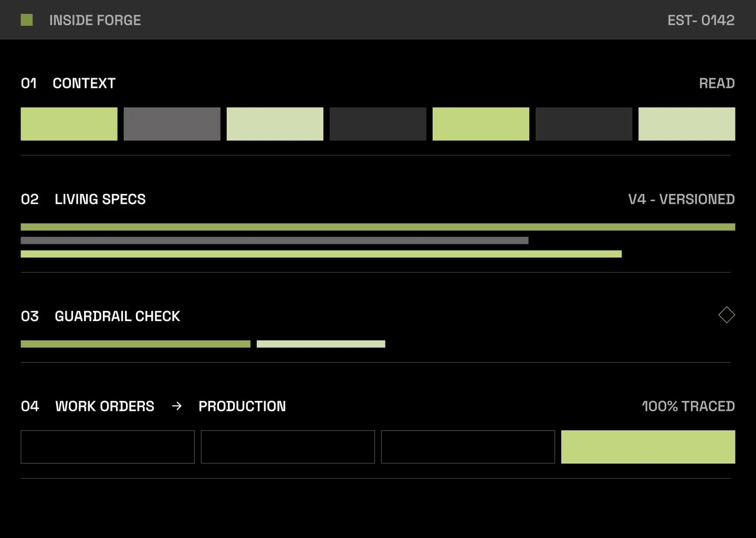This screenshot has height=538, width=756.
Task: Click the pale Guardrail Check bar segment
Action: coord(321,344)
